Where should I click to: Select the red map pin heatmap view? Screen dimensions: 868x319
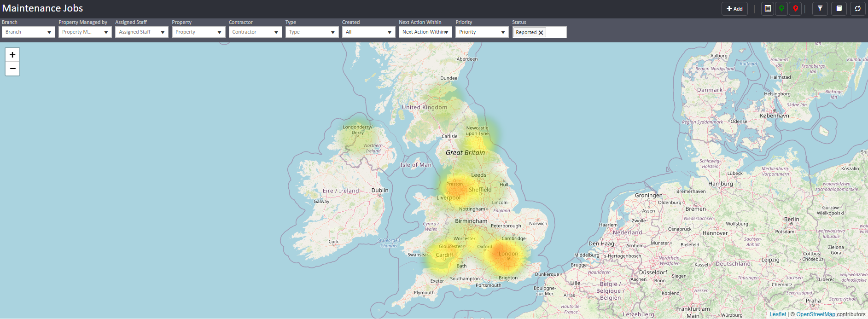tap(795, 9)
